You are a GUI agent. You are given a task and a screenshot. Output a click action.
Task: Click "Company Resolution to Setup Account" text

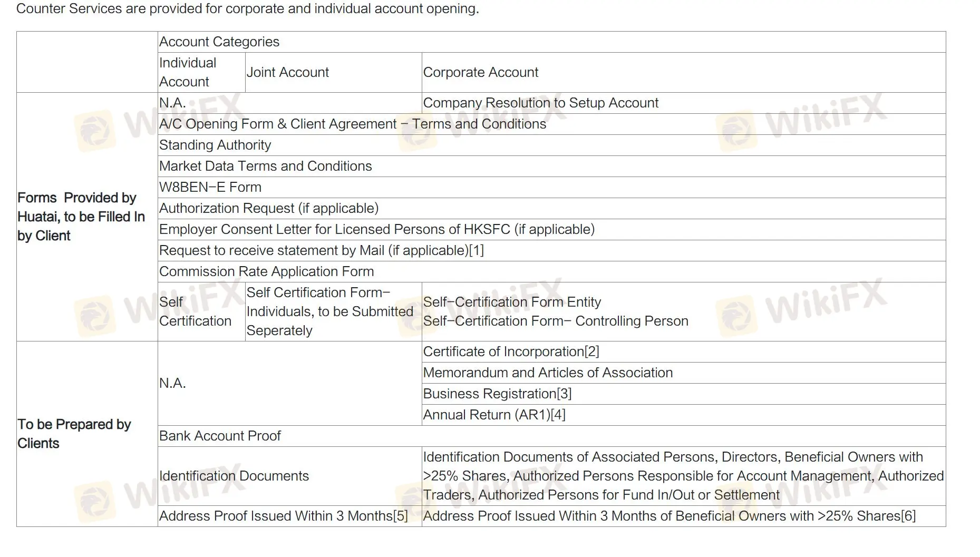(x=541, y=103)
